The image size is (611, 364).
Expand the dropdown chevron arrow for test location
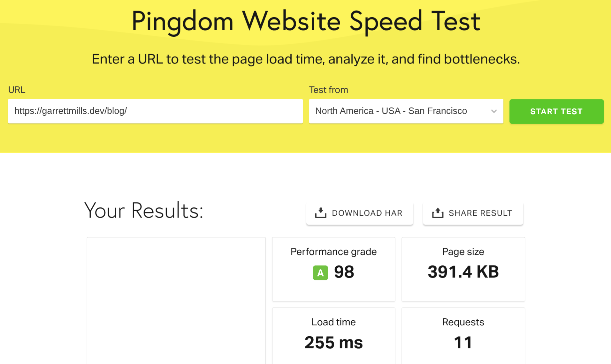[494, 111]
